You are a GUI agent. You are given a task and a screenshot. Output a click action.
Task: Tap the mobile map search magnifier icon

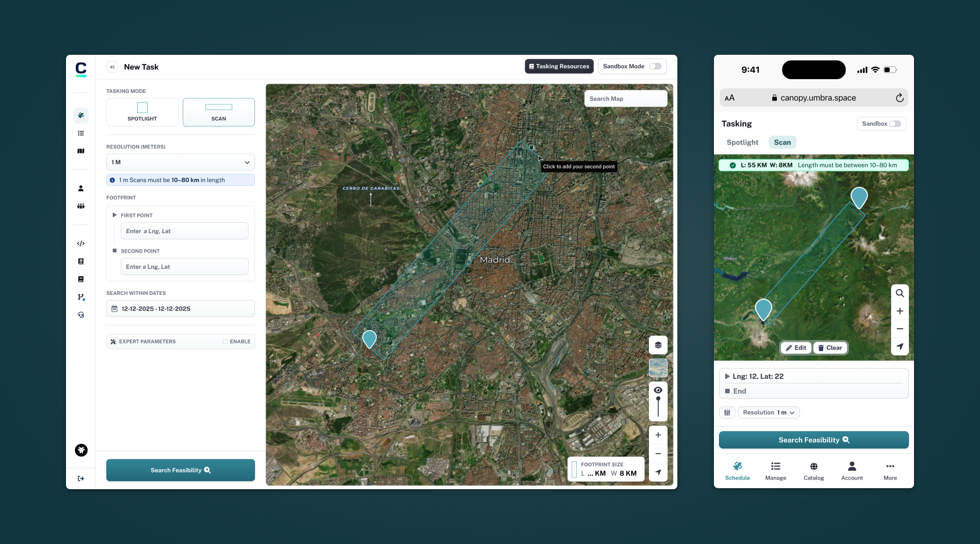click(x=900, y=293)
